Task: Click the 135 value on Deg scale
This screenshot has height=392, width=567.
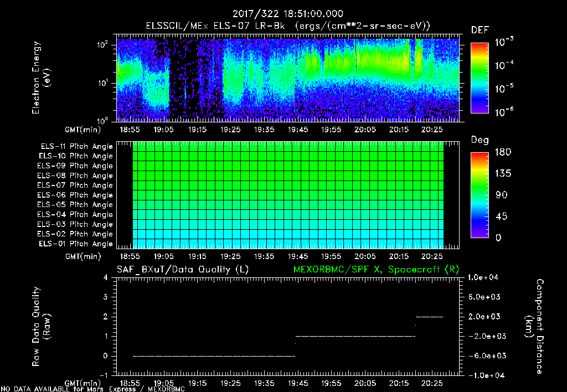Action: pos(503,174)
